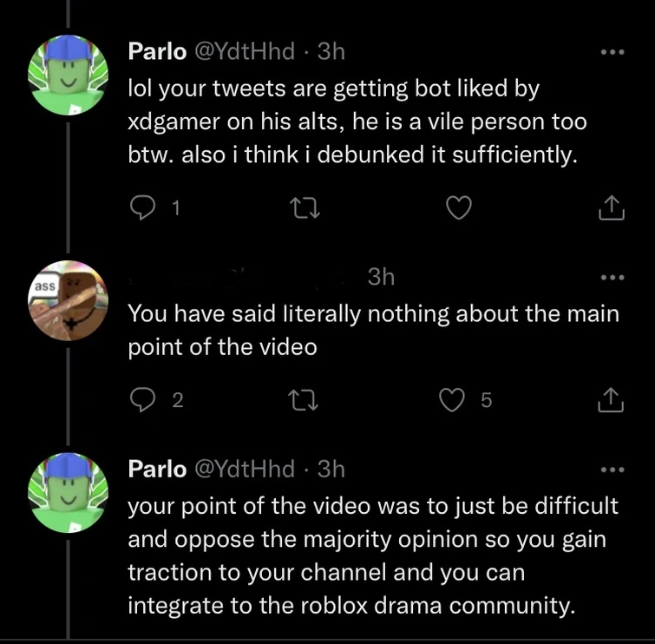The image size is (655, 644).
Task: Open Parlo's profile name on first tweet
Action: [157, 52]
